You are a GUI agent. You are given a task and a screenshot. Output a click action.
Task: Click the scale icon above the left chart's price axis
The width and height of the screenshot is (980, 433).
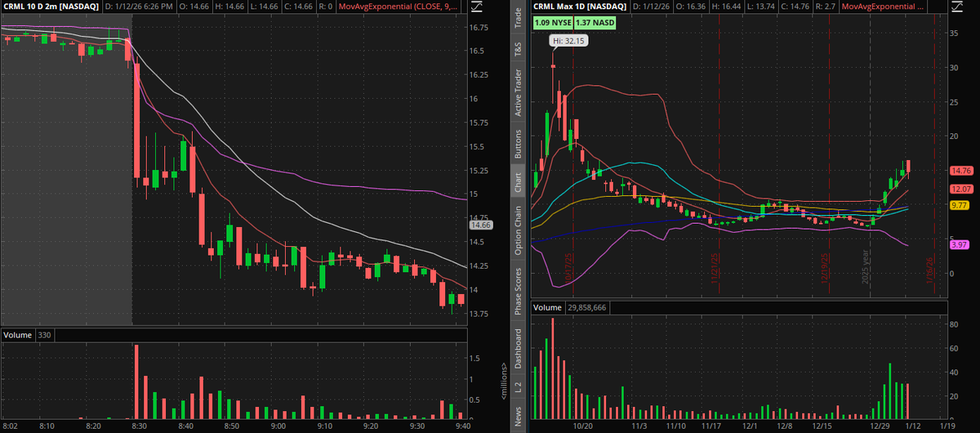click(x=476, y=7)
